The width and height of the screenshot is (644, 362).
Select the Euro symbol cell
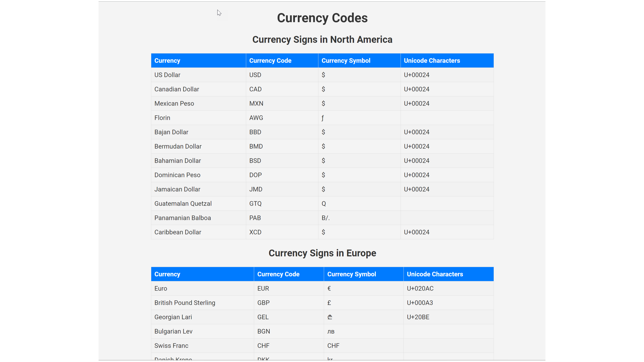(329, 288)
